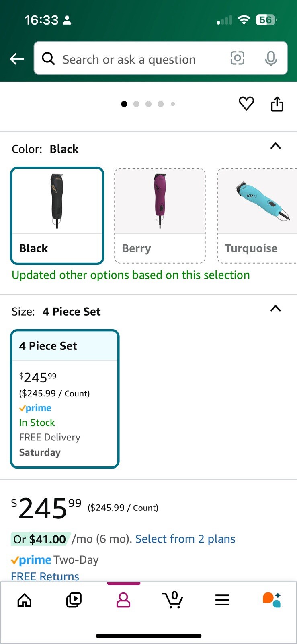Open the account profile tab
297x644 pixels.
(123, 600)
